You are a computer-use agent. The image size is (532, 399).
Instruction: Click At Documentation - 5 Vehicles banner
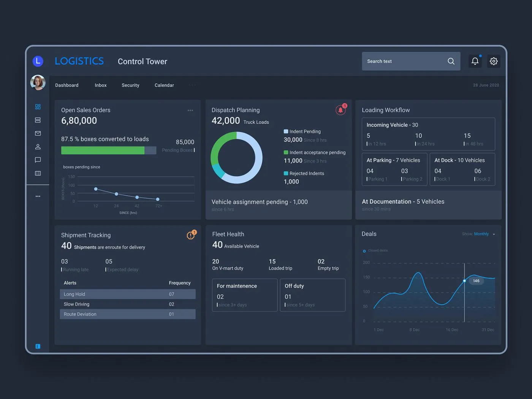pyautogui.click(x=428, y=205)
